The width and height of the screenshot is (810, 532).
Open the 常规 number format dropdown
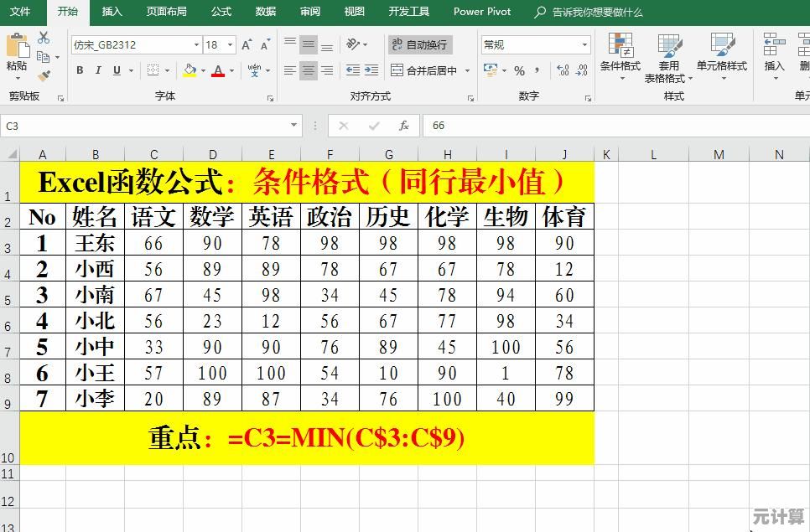(584, 45)
